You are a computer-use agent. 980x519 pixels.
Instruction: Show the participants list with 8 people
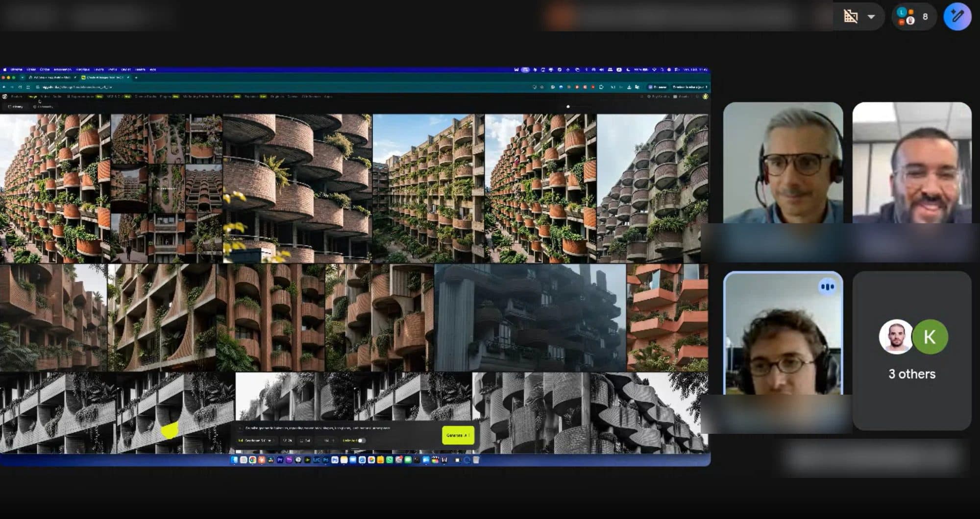[x=913, y=16]
